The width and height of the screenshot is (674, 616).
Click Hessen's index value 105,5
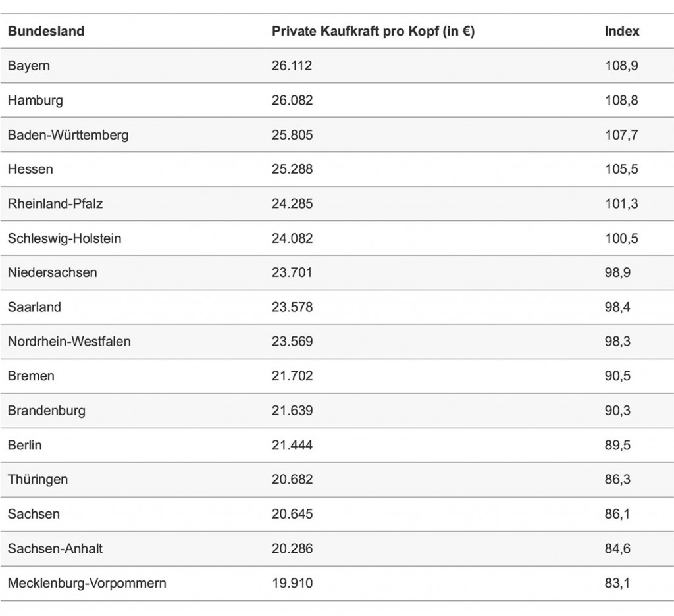pos(621,169)
